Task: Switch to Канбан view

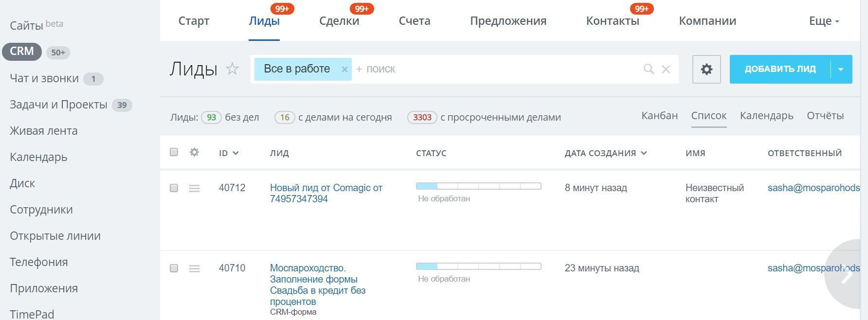Action: [659, 116]
